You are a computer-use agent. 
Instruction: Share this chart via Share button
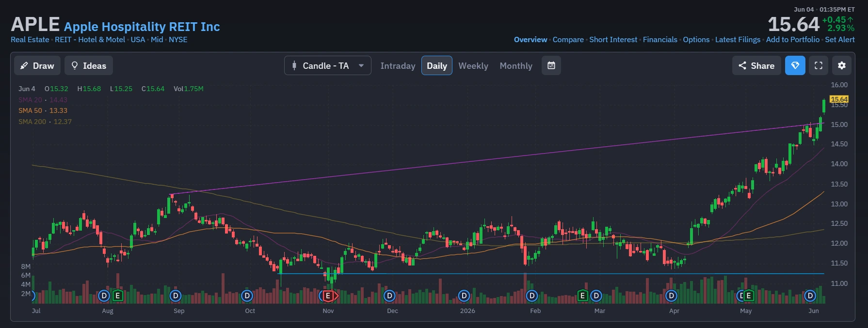[756, 65]
